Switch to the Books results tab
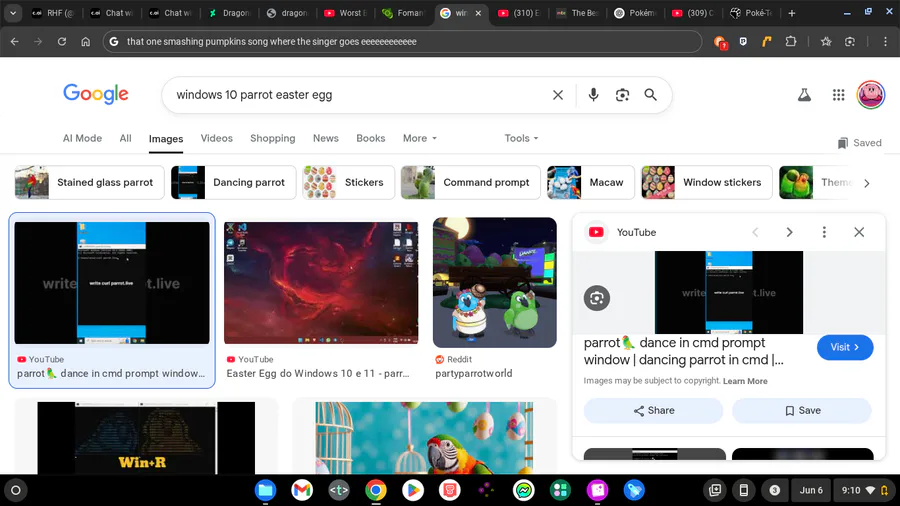The height and width of the screenshot is (506, 900). click(x=370, y=138)
